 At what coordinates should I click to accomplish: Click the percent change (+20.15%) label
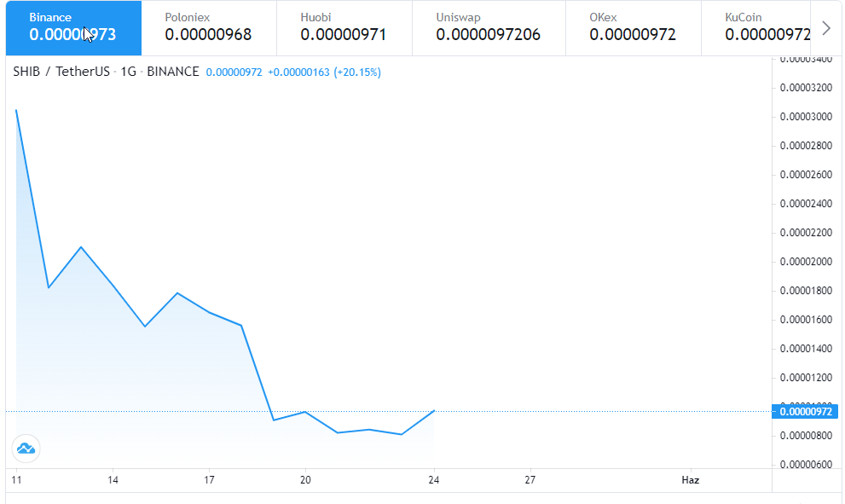tap(357, 72)
